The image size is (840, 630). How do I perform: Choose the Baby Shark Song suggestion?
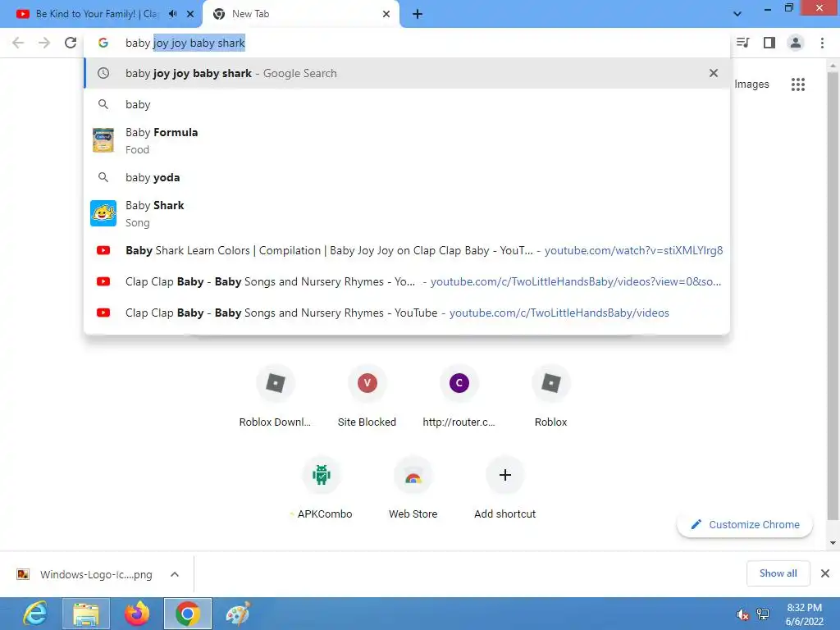point(407,214)
